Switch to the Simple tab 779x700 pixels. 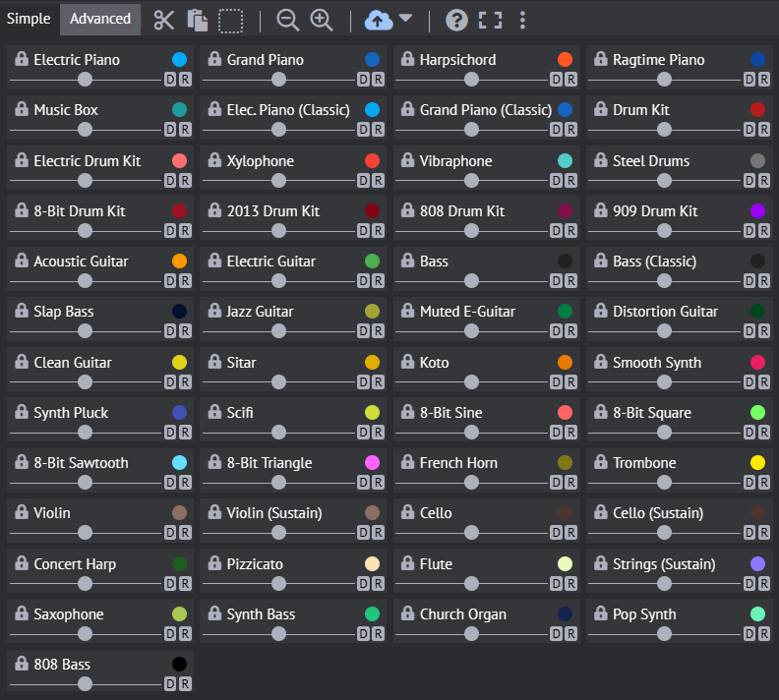pyautogui.click(x=29, y=19)
